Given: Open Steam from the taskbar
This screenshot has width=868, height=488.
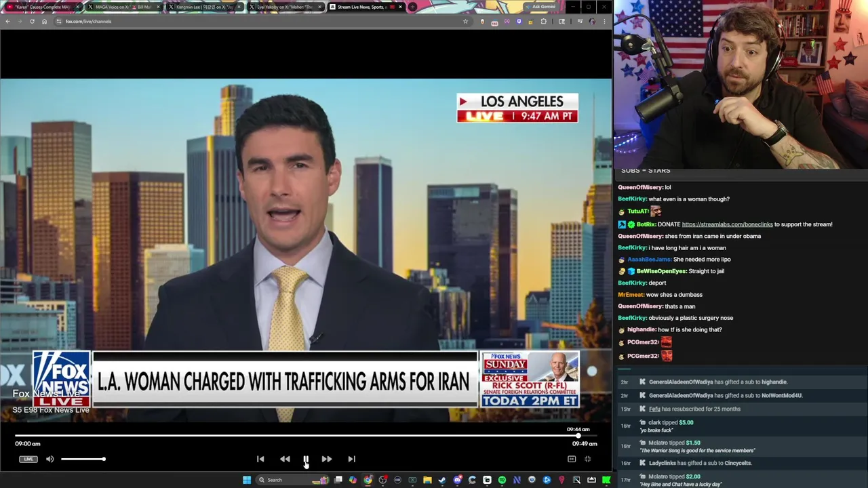Looking at the screenshot, I should [x=442, y=480].
